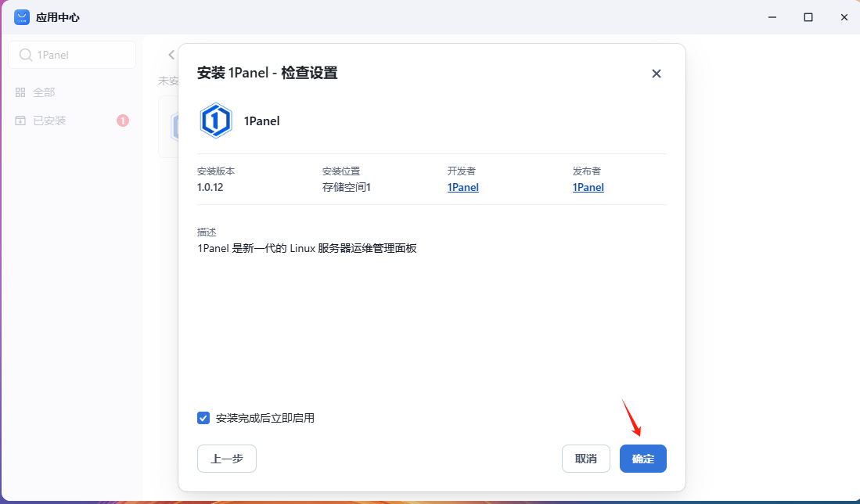
Task: Click the dialog title 安装 1Panel - 检查设置
Action: click(x=267, y=73)
